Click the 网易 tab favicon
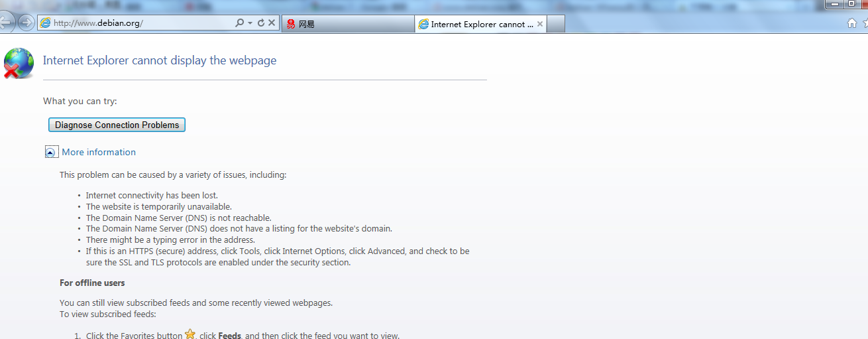This screenshot has height=339, width=868. 291,24
